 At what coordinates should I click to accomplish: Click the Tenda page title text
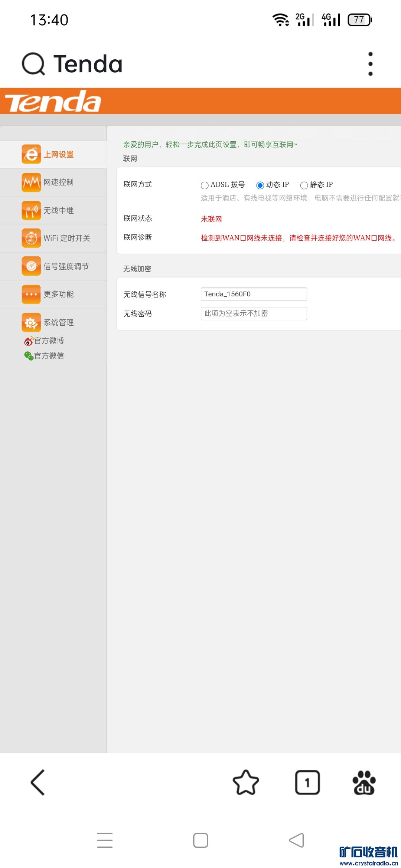88,64
